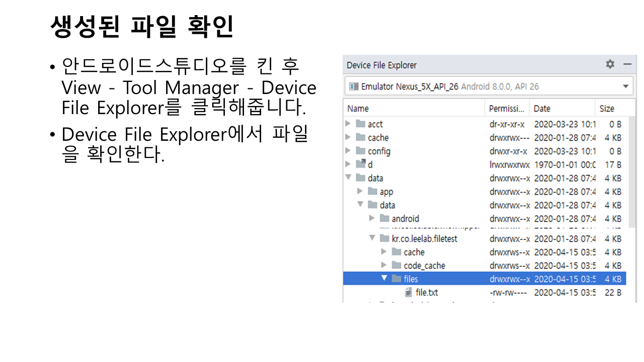Click the Permissions column header
The width and height of the screenshot is (644, 362).
click(x=507, y=109)
